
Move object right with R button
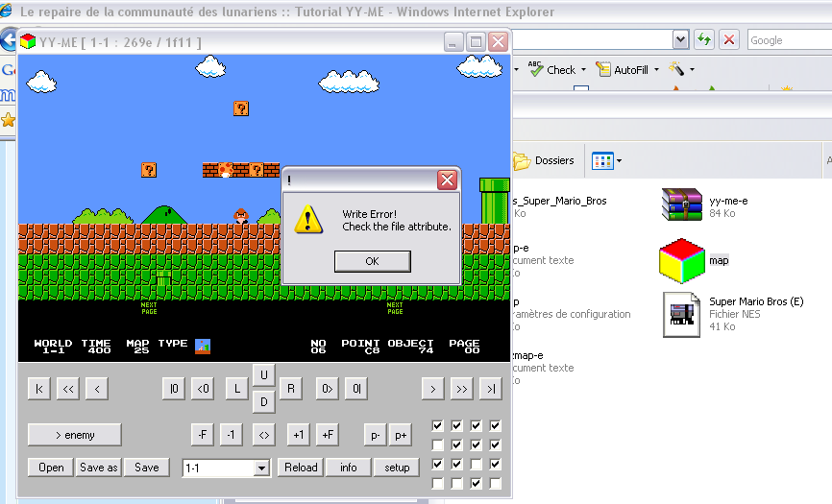[291, 389]
